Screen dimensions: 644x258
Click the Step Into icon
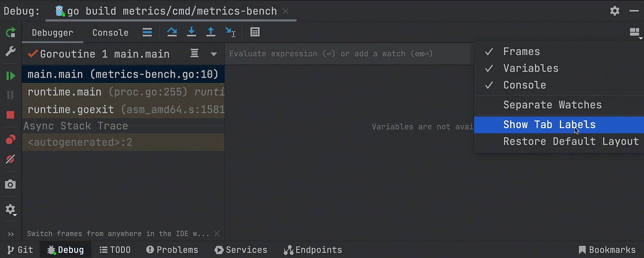[x=191, y=32]
